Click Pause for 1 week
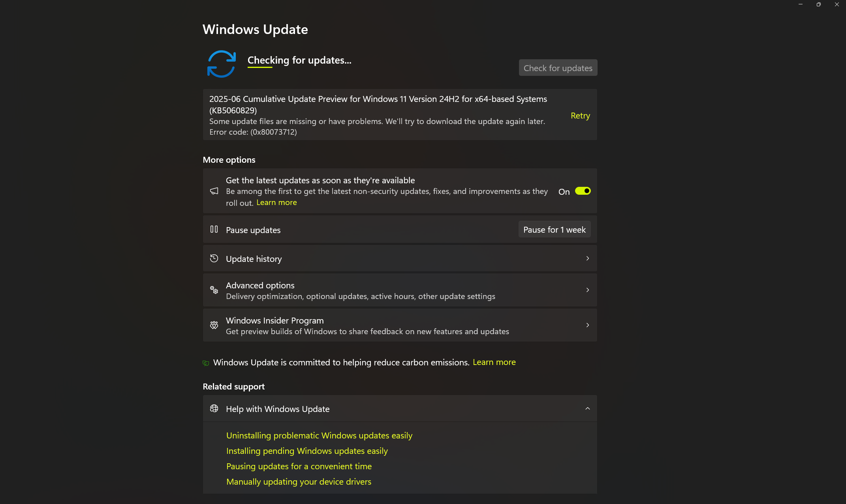 coord(554,229)
